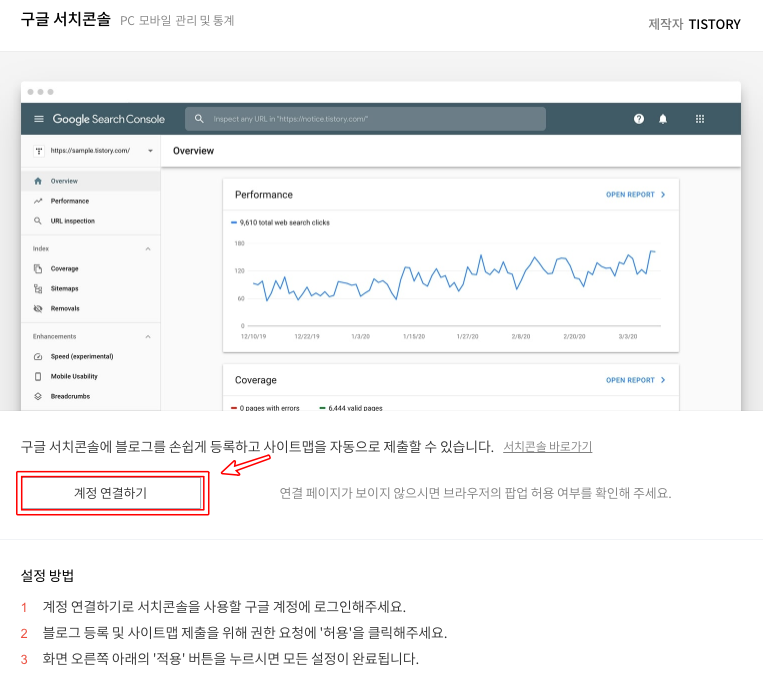Click the Mobile Usability phone icon
The width and height of the screenshot is (763, 680).
(x=38, y=377)
